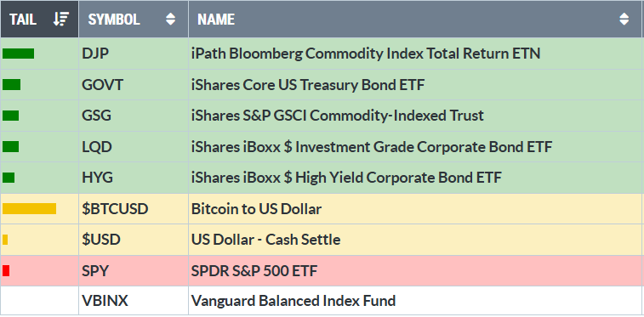
Task: Click the TAIL column sort-descending icon
Action: tap(61, 20)
